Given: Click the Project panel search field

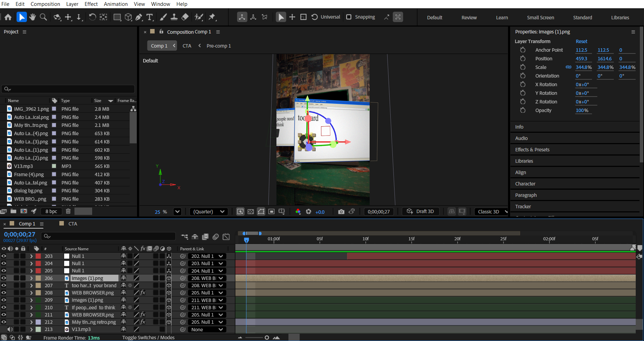Looking at the screenshot, I should [x=68, y=89].
